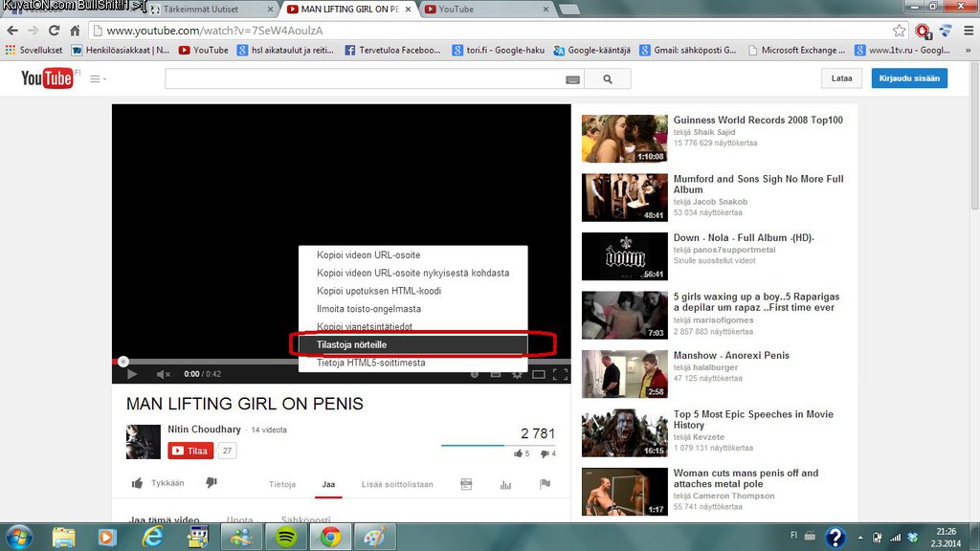Switch to the Tietoja tab

[x=282, y=484]
